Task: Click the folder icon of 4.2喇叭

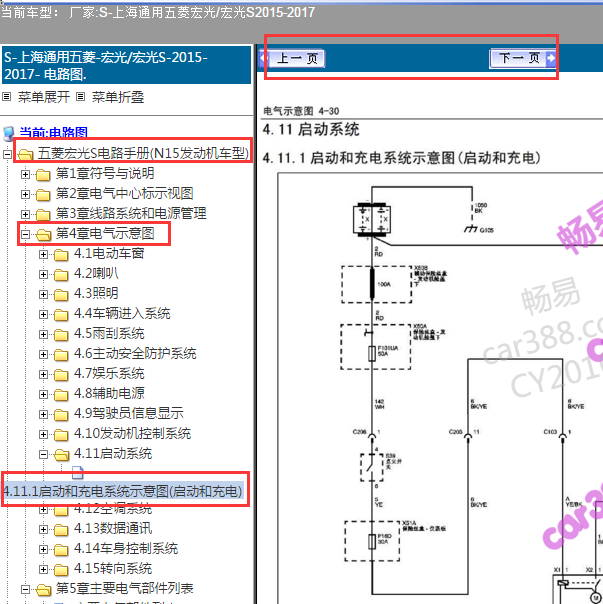Action: click(61, 275)
